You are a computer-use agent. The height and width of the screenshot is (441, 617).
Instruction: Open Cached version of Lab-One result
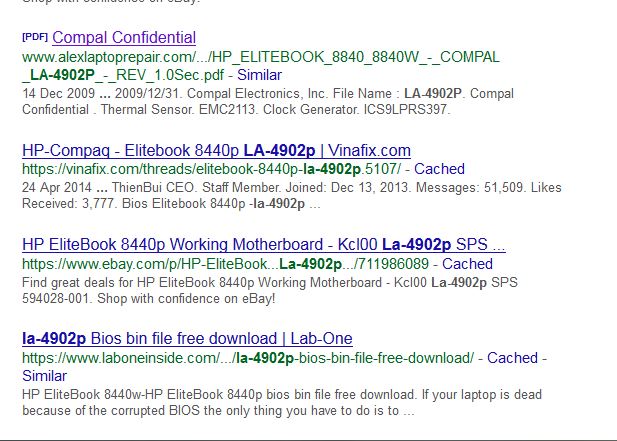click(x=512, y=358)
